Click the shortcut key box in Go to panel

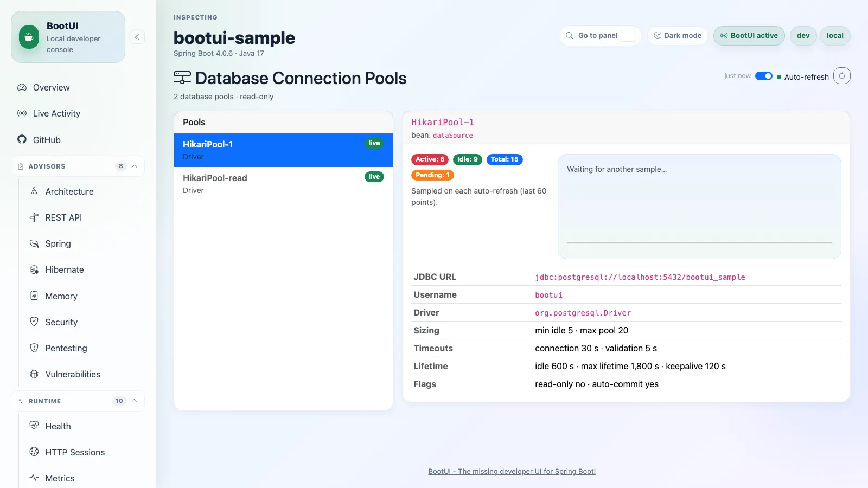[x=628, y=36]
